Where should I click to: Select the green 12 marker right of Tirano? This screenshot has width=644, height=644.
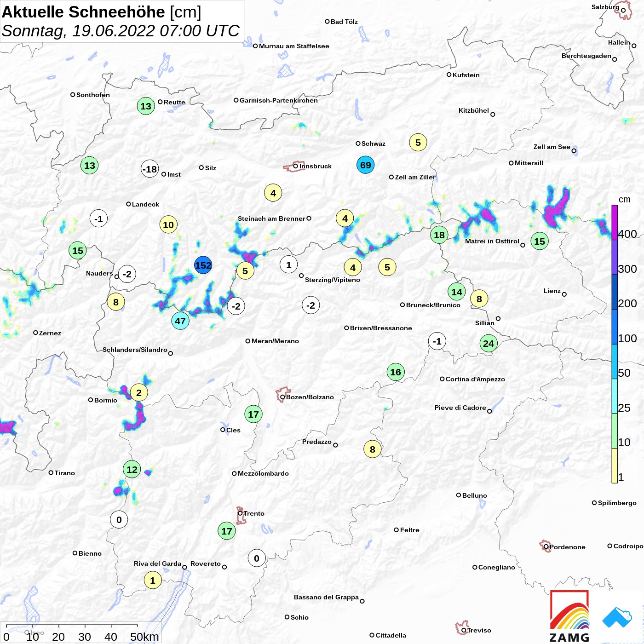coord(132,470)
